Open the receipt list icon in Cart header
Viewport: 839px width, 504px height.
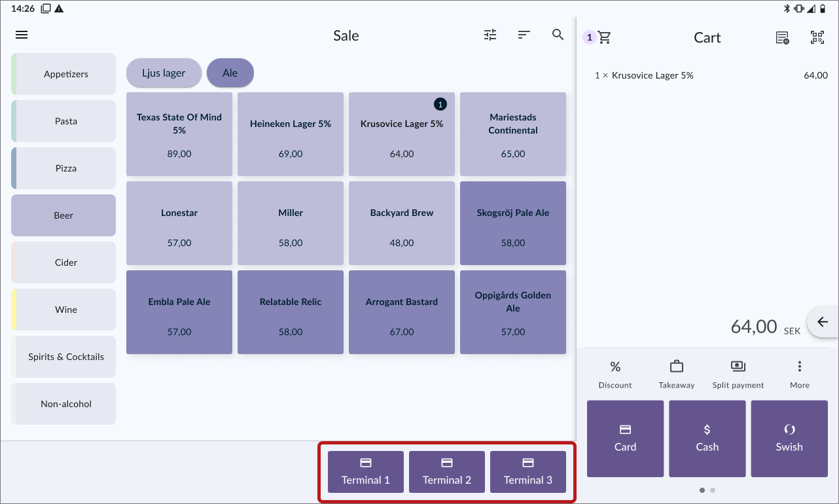point(782,37)
